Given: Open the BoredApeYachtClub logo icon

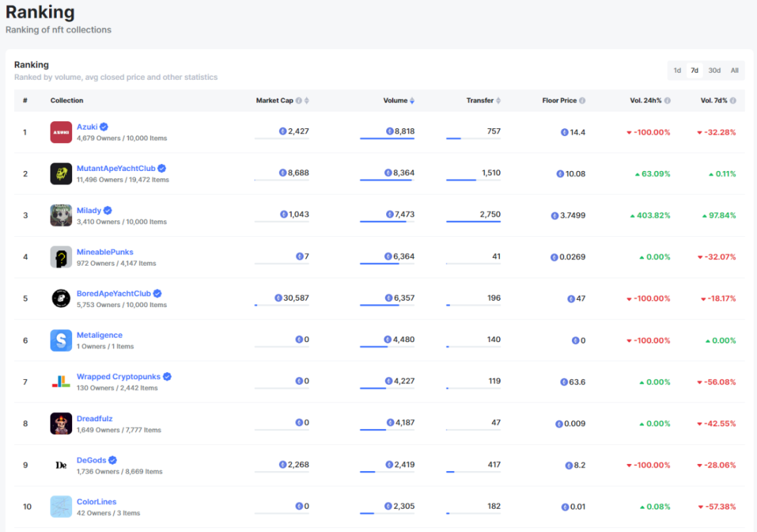Looking at the screenshot, I should 61,299.
